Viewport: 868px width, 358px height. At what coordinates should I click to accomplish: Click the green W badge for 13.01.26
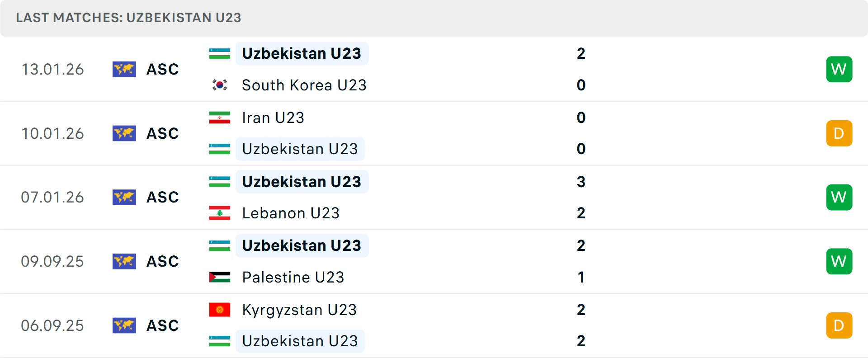pyautogui.click(x=839, y=69)
